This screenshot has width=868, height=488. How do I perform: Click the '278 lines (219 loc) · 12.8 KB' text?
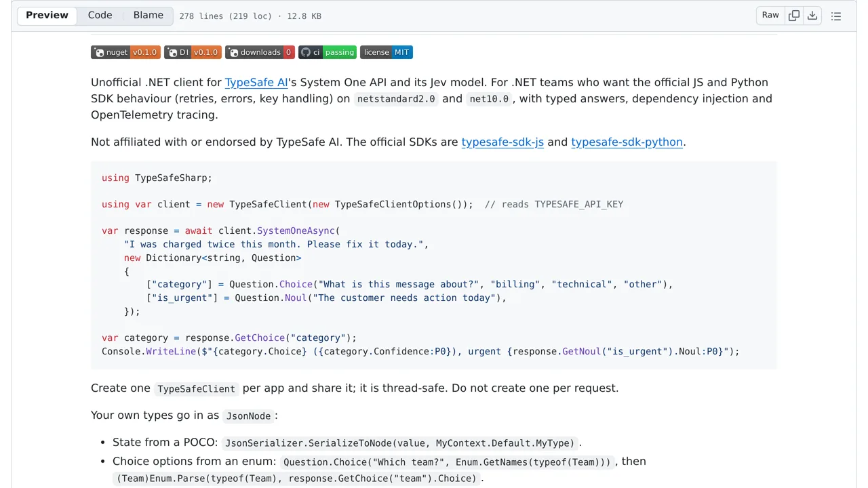tap(250, 16)
